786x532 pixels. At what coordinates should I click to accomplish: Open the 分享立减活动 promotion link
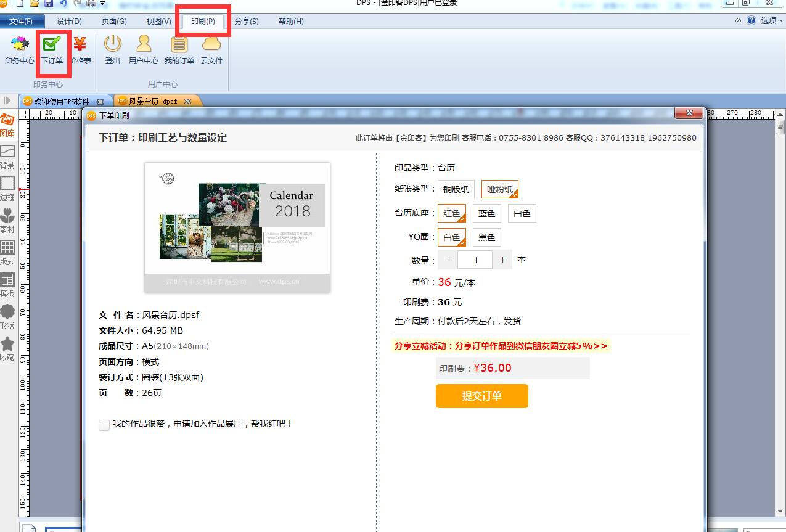[501, 346]
